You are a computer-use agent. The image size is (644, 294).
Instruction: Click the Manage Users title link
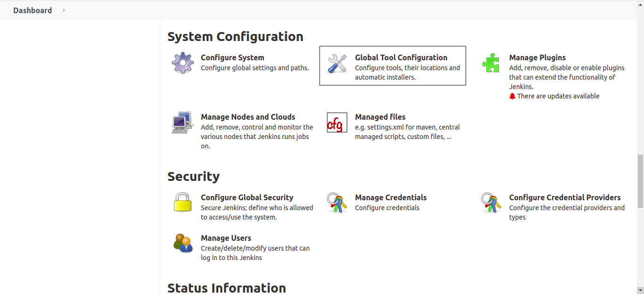point(226,238)
